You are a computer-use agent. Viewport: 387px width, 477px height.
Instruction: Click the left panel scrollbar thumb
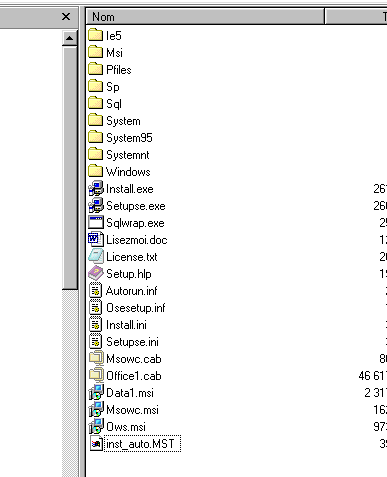coord(69,168)
